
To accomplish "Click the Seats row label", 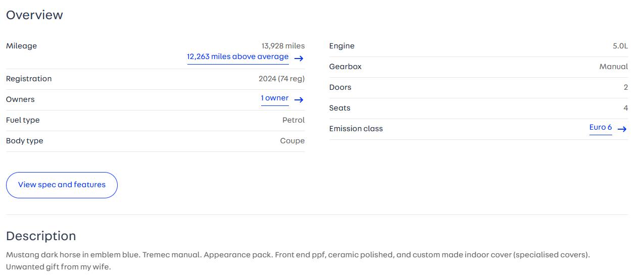I will point(340,108).
